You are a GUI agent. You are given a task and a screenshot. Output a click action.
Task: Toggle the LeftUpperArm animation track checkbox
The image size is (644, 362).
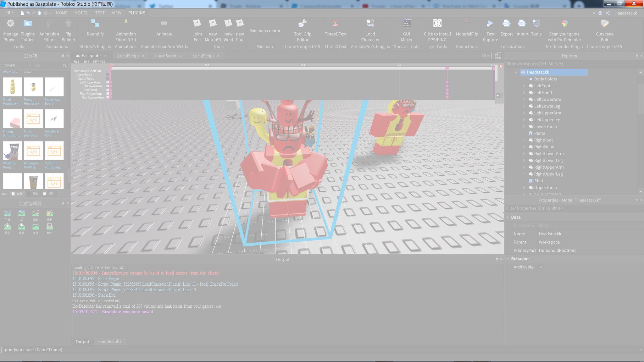(108, 82)
